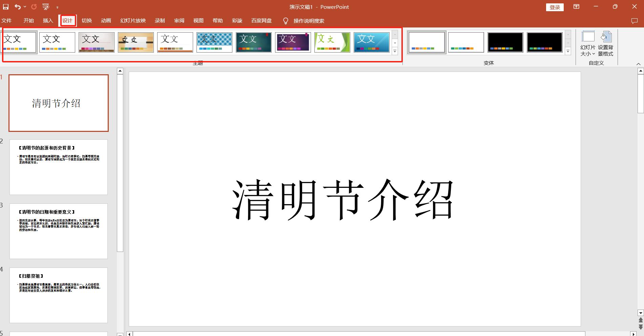Select slide 3 thumbnail in the panel
Viewport: 644px width, 336px height.
58,231
